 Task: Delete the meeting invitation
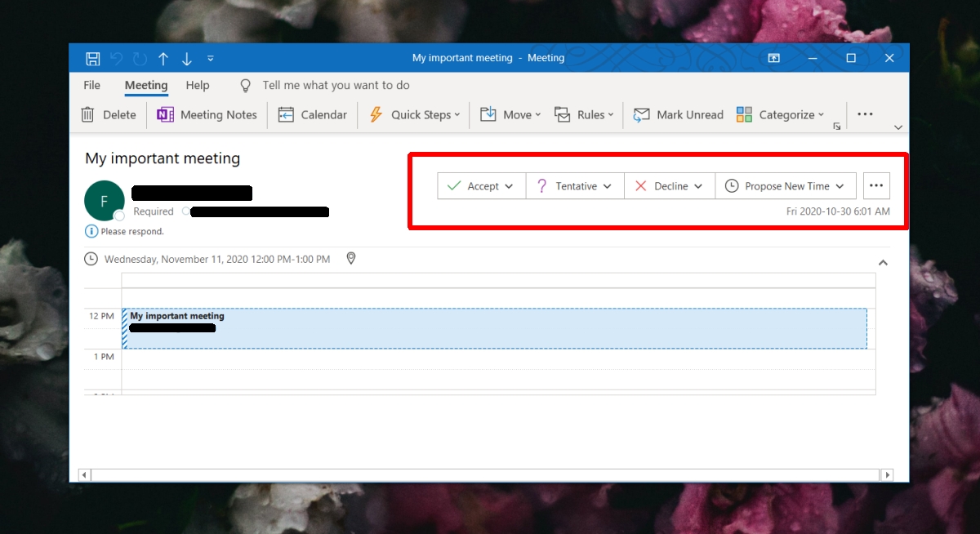(109, 115)
